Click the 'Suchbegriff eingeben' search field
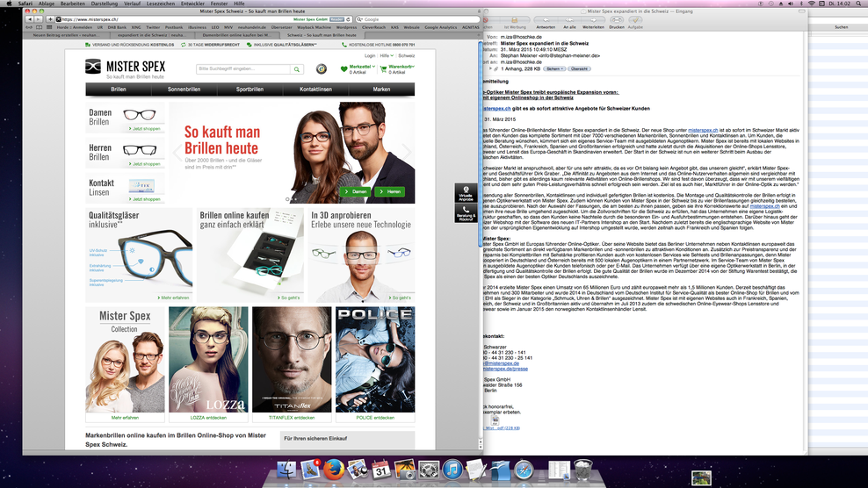This screenshot has width=868, height=488. 243,69
